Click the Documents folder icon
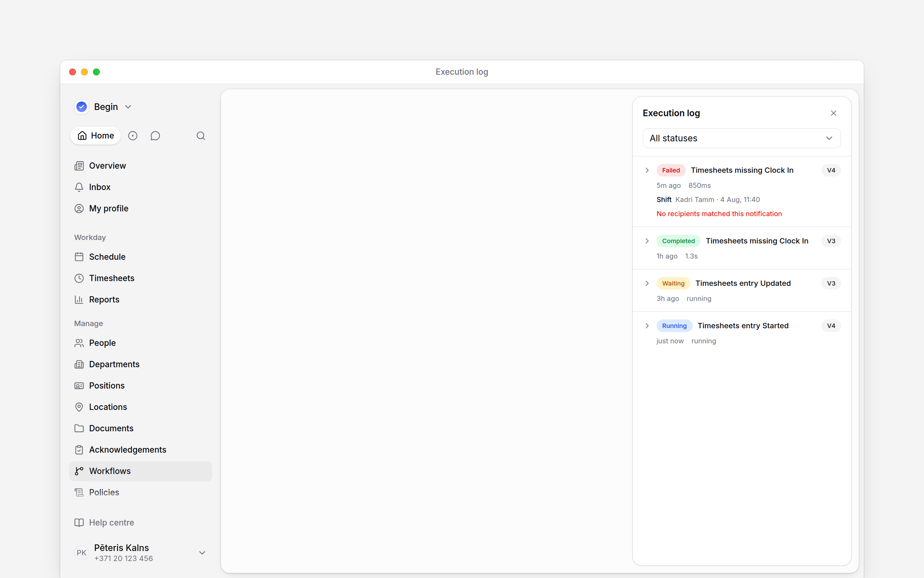The height and width of the screenshot is (578, 924). pos(79,428)
